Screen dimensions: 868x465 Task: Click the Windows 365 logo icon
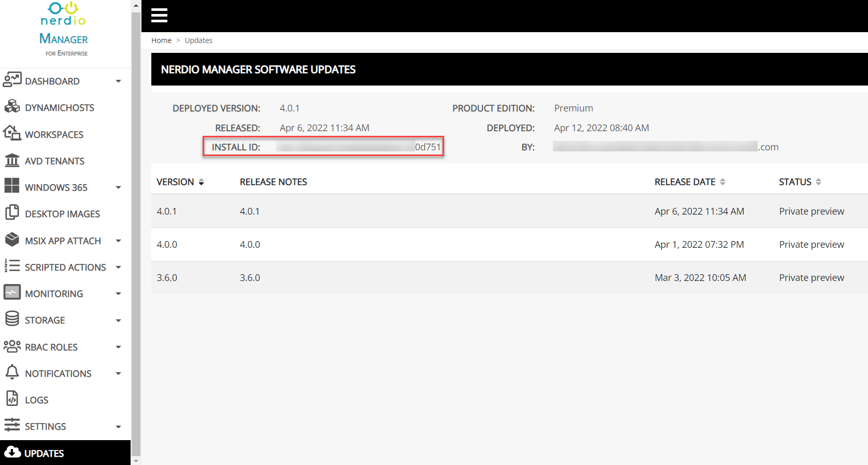pyautogui.click(x=12, y=186)
